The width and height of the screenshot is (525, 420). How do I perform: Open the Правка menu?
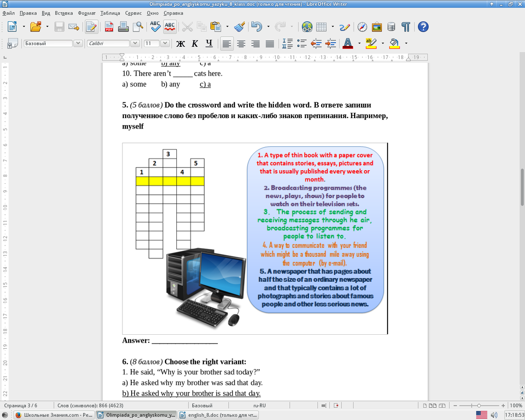28,13
